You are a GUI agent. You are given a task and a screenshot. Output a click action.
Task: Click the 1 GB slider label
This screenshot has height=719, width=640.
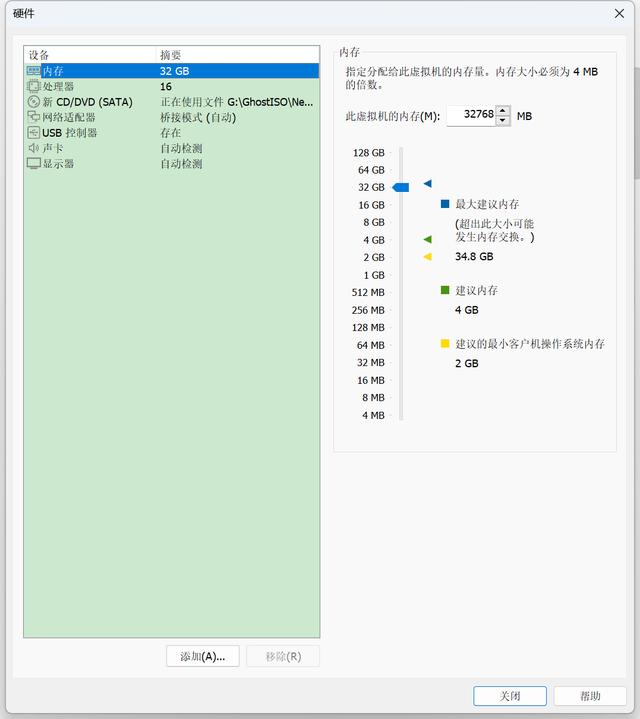point(374,275)
